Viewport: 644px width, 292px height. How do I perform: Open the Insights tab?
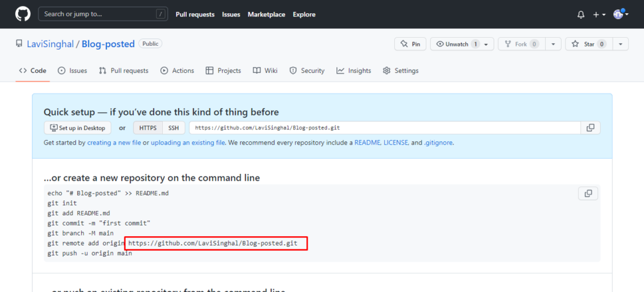pyautogui.click(x=353, y=70)
